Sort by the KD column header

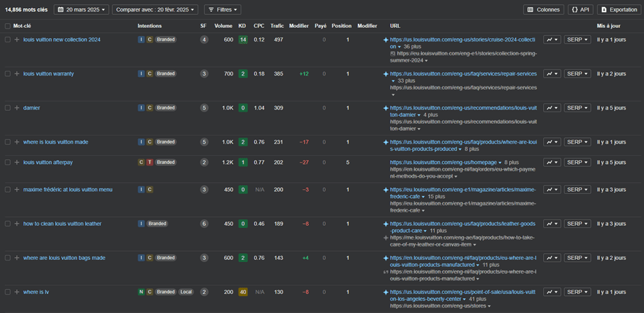pos(243,26)
